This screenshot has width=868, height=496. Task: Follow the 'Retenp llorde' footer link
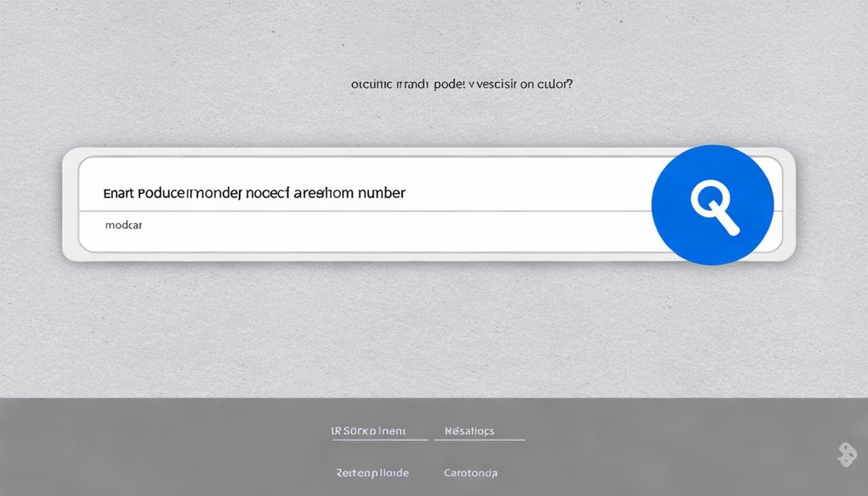coord(372,473)
